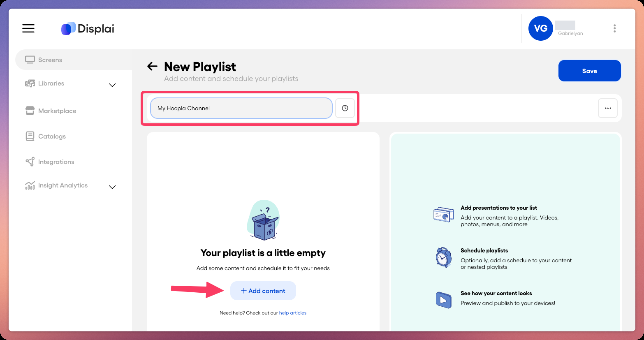Expand the Libraries submenu chevron
Screen dimensions: 644x340
pos(112,85)
